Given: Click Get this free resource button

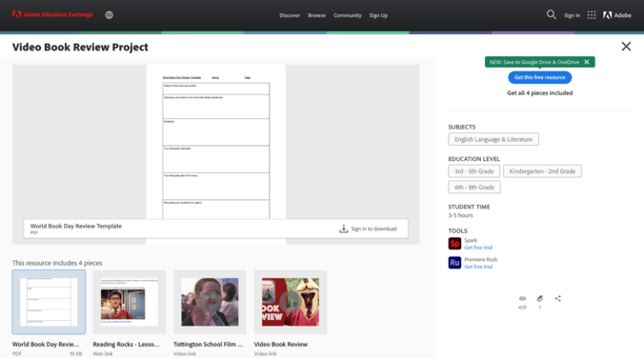Looking at the screenshot, I should coord(539,77).
